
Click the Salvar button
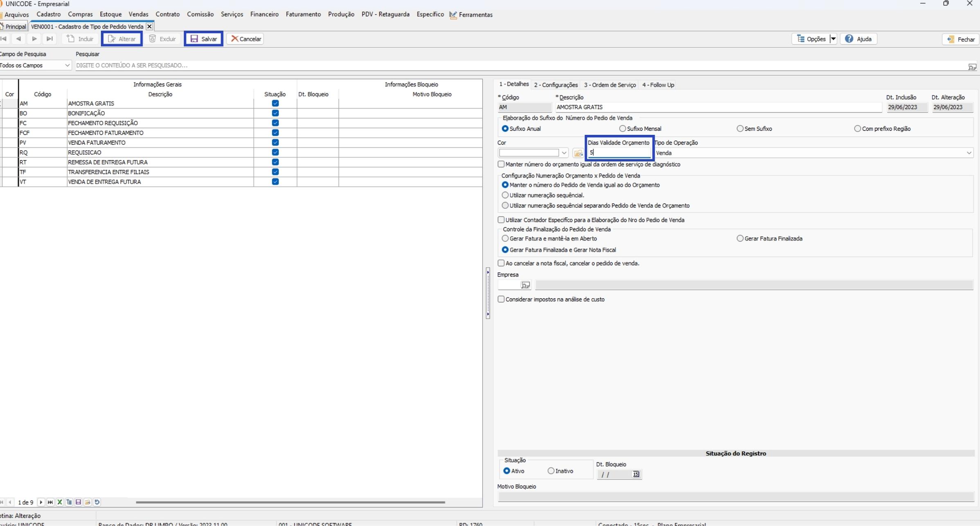[204, 39]
